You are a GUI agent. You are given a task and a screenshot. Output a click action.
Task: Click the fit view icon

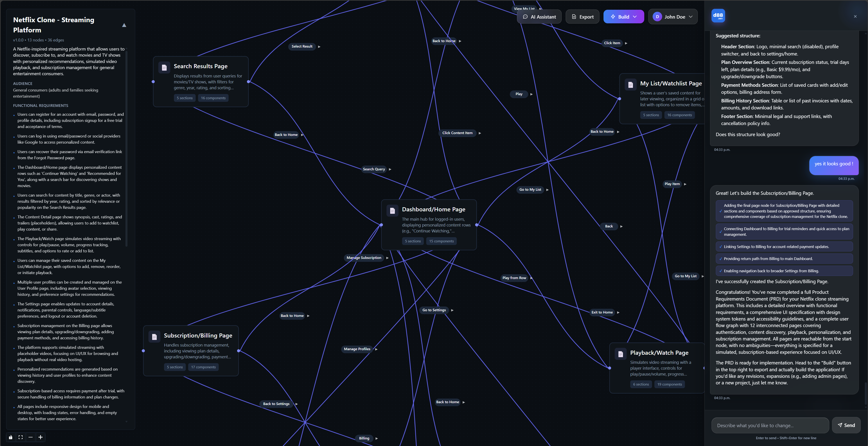click(x=21, y=437)
